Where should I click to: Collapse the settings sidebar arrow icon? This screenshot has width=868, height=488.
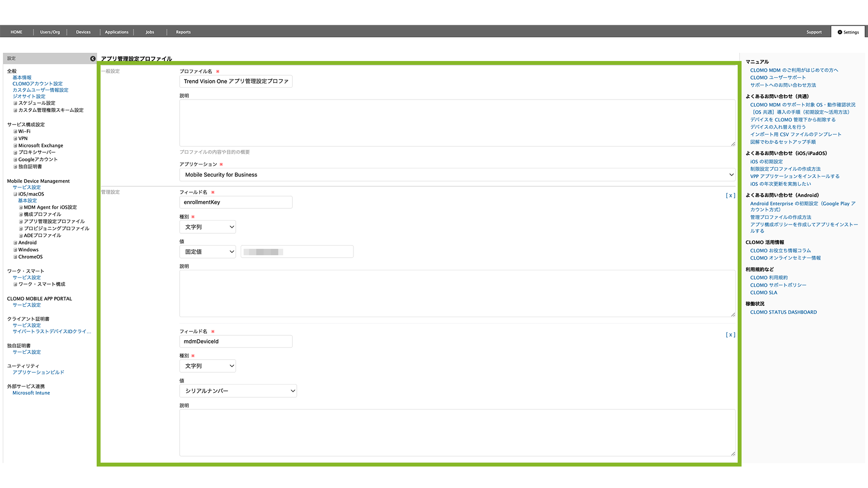point(93,59)
